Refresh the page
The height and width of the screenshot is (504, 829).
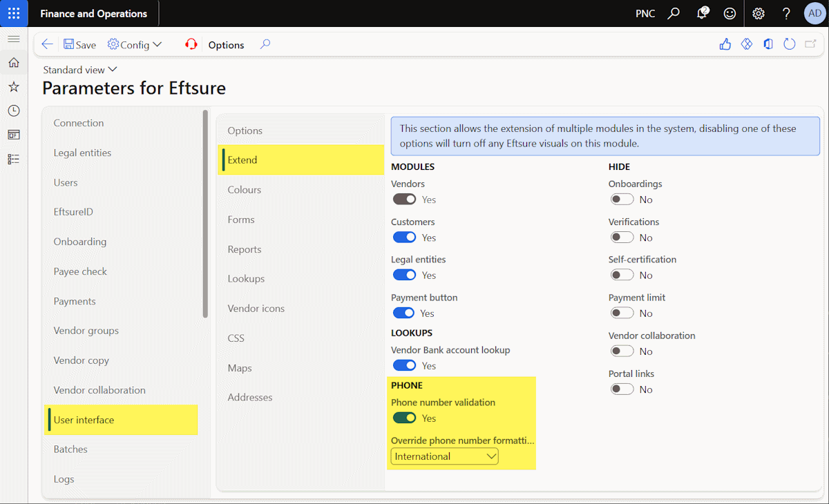(789, 44)
